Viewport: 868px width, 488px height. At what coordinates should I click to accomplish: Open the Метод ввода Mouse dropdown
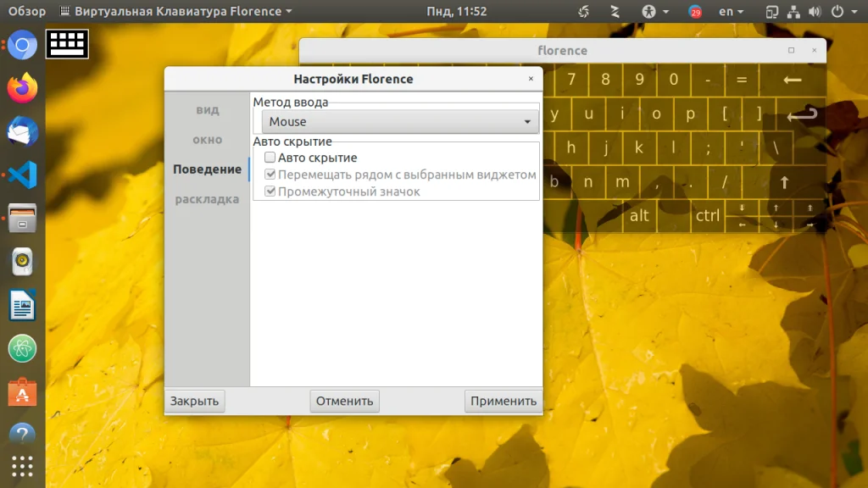click(400, 121)
